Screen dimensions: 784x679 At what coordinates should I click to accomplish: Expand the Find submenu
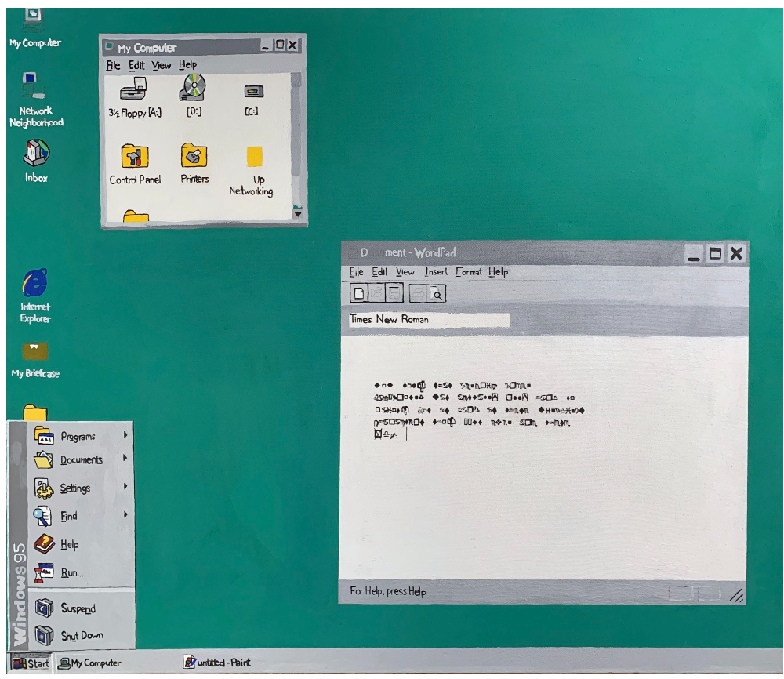click(80, 515)
